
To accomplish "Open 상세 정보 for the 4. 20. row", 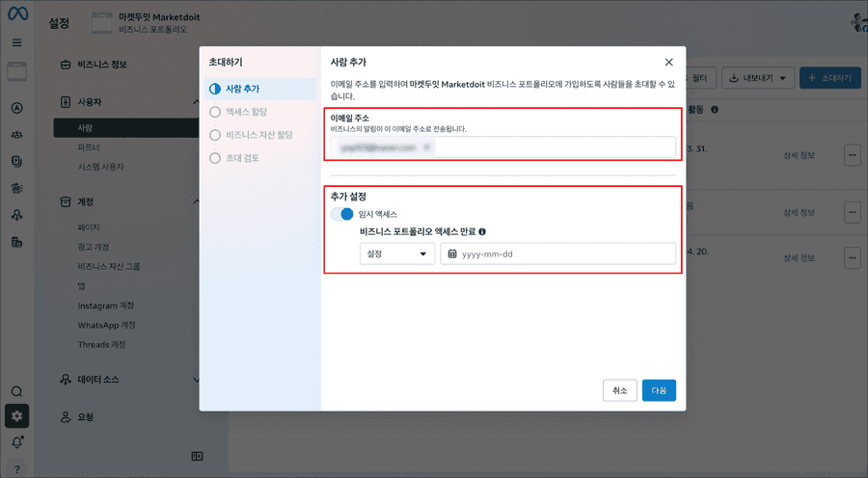I will pos(799,258).
